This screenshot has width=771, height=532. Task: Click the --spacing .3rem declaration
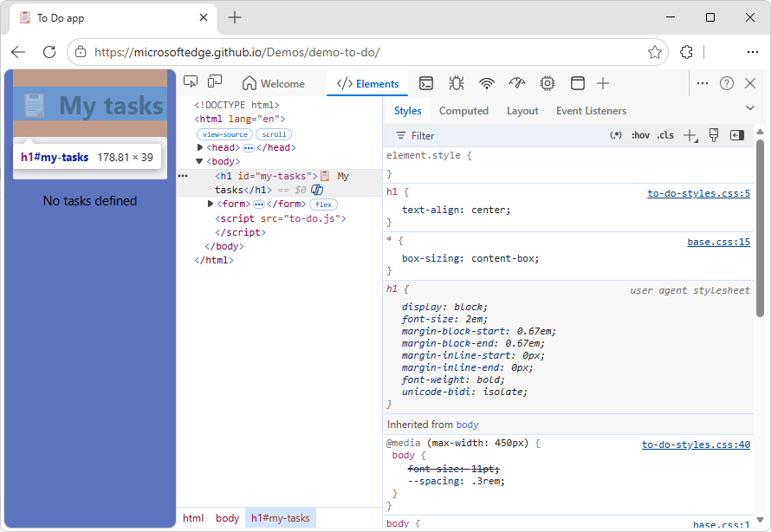[456, 482]
